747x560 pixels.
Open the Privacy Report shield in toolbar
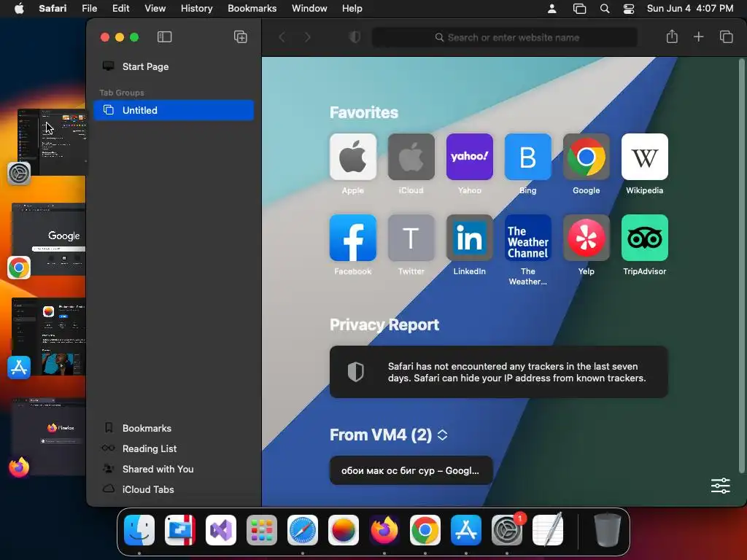click(x=355, y=37)
